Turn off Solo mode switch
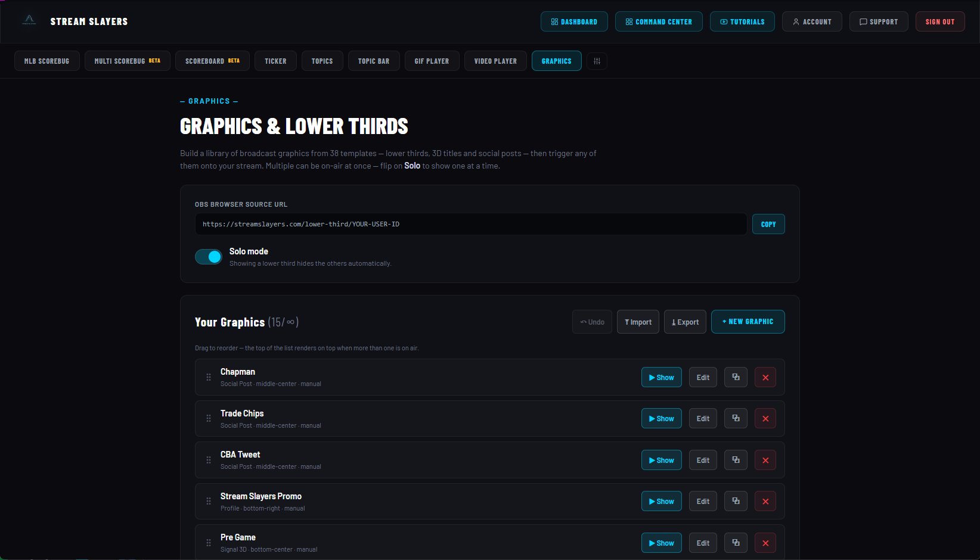 click(209, 257)
